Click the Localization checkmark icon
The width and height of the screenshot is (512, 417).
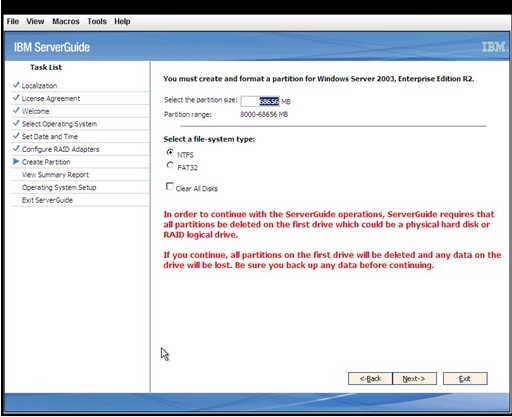(x=16, y=85)
